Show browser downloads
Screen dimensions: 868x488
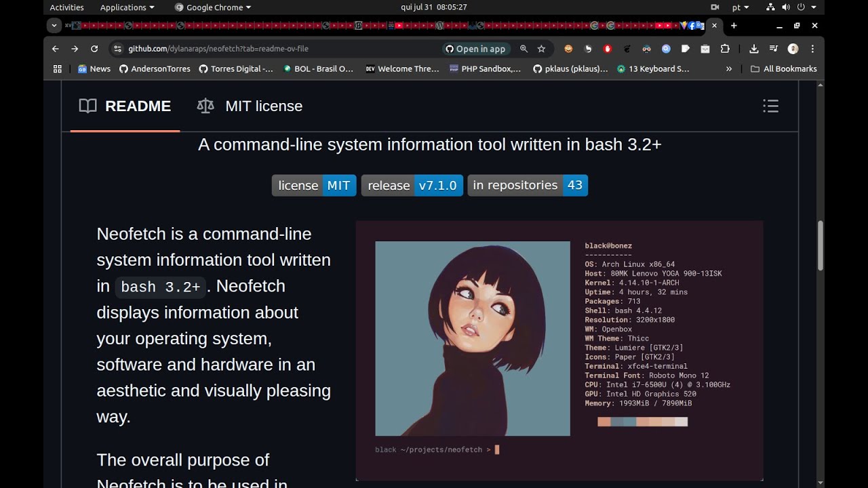click(x=753, y=49)
